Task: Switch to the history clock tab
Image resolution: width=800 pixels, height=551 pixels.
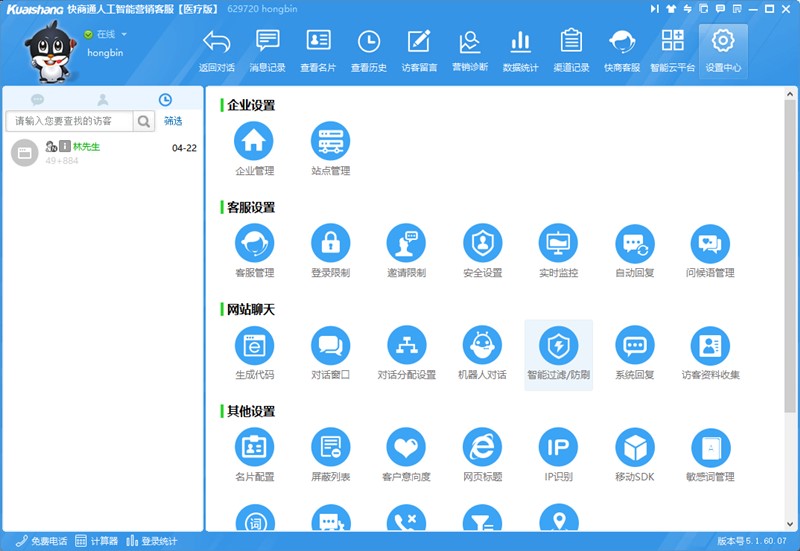Action: pyautogui.click(x=165, y=100)
